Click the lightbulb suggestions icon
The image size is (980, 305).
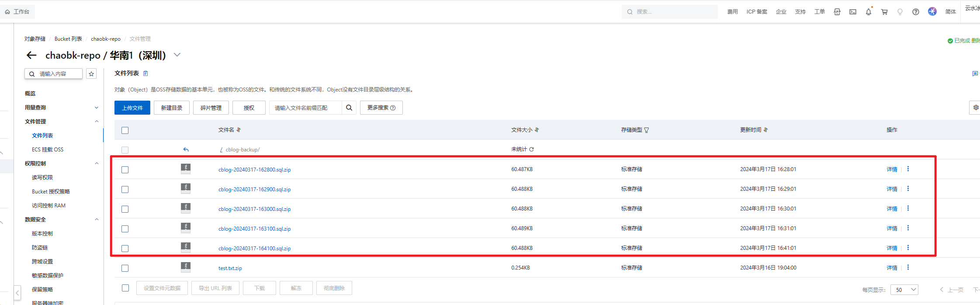(x=900, y=12)
